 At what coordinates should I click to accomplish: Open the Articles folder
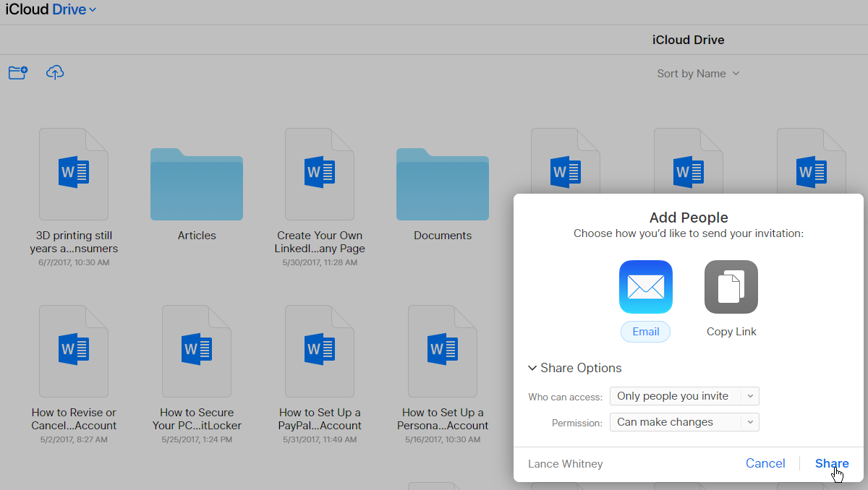pyautogui.click(x=197, y=184)
